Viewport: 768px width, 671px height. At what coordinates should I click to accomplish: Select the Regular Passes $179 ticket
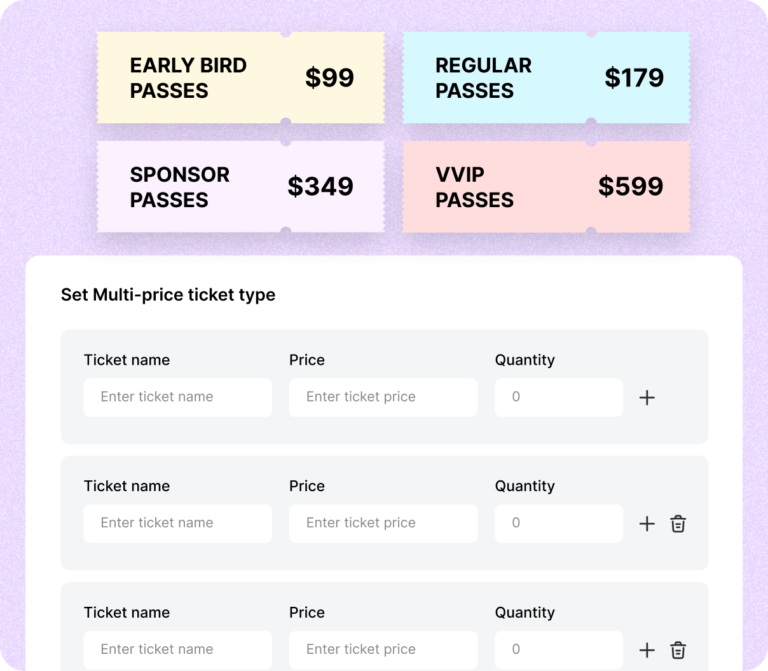tap(546, 78)
